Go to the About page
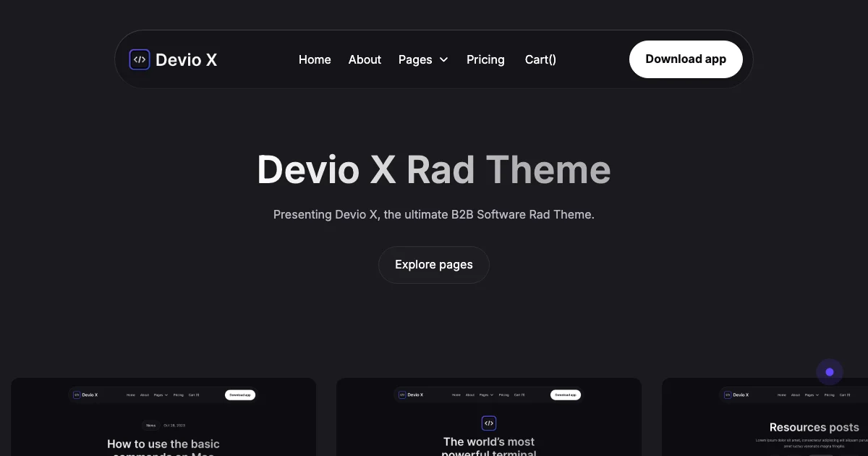Image resolution: width=868 pixels, height=456 pixels. pos(365,59)
